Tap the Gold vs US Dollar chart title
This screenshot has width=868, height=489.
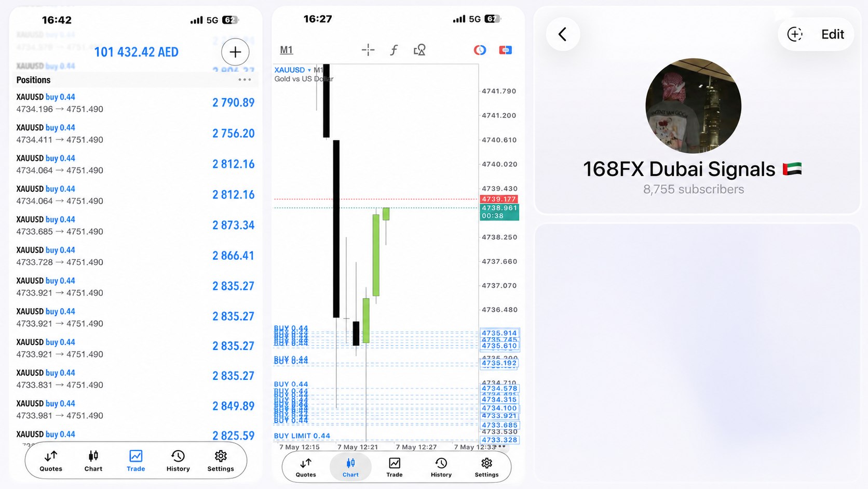click(304, 79)
